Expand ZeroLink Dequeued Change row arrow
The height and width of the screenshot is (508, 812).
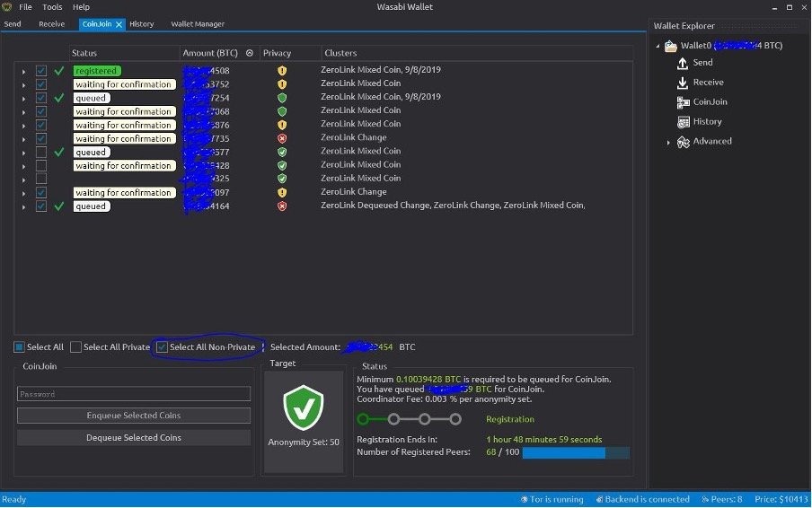click(x=24, y=207)
